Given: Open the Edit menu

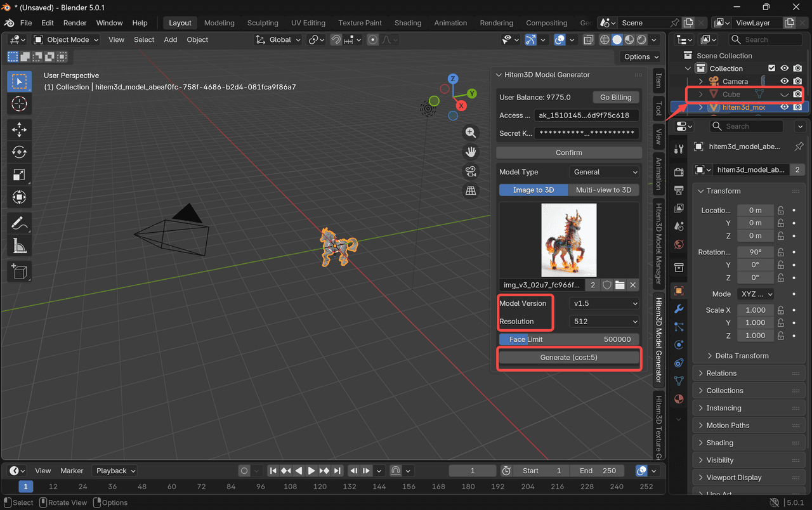Looking at the screenshot, I should tap(48, 23).
